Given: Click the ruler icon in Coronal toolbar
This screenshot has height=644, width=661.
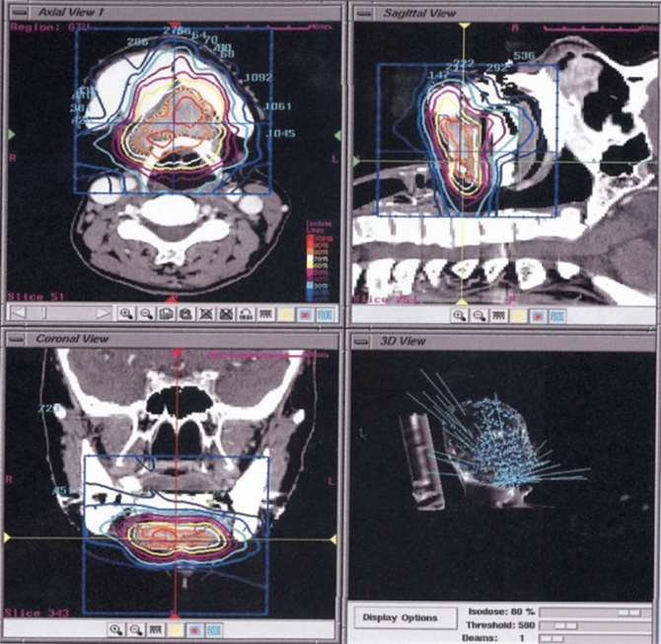Looking at the screenshot, I should 153,628.
